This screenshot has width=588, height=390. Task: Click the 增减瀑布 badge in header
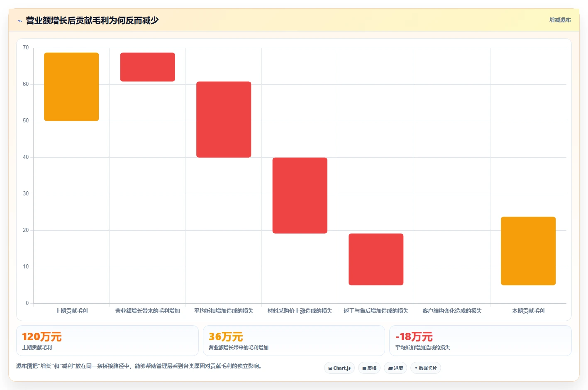560,20
